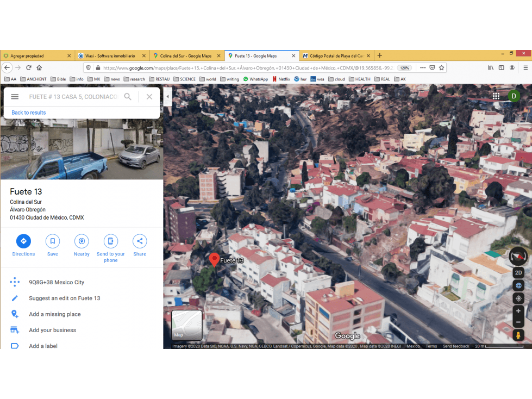The height and width of the screenshot is (399, 532).
Task: Toggle the 2D map view
Action: (x=518, y=272)
